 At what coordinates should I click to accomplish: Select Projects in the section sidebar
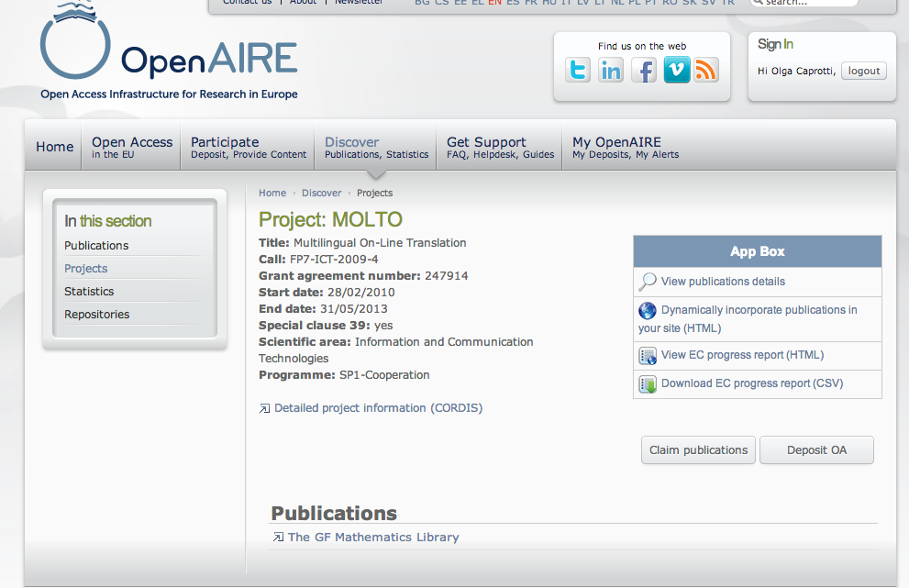(86, 269)
